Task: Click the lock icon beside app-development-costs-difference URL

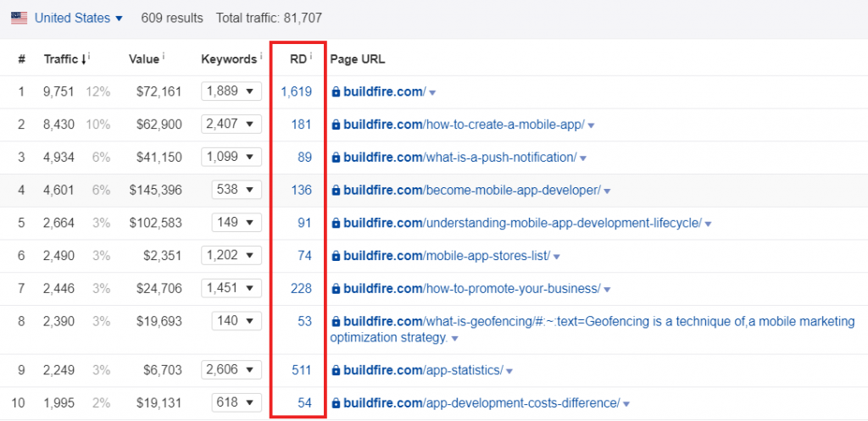Action: coord(336,403)
